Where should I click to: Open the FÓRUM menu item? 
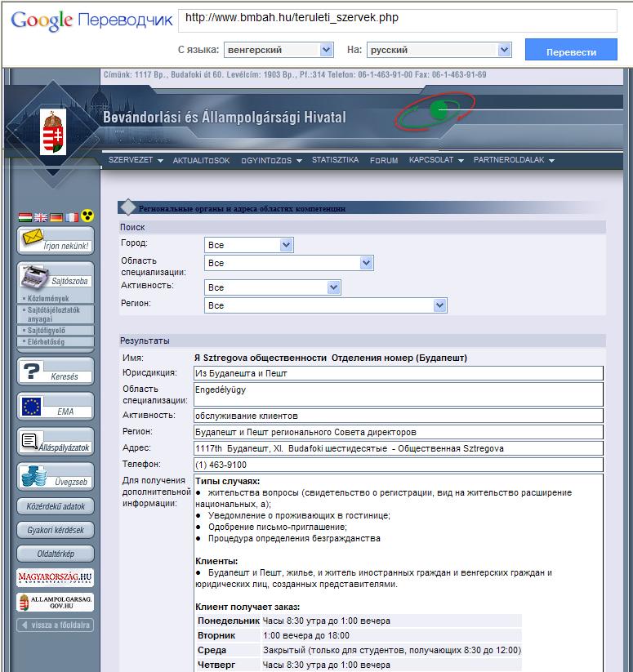click(384, 160)
